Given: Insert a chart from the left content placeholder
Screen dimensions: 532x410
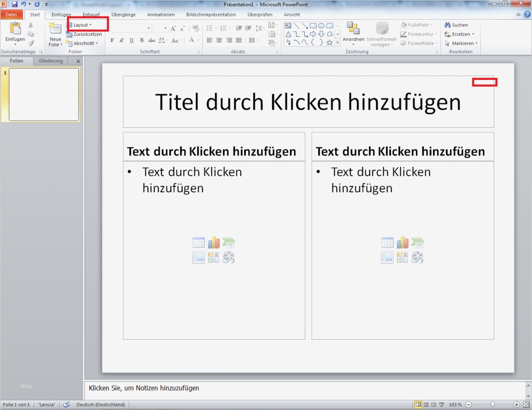Looking at the screenshot, I should (x=213, y=242).
